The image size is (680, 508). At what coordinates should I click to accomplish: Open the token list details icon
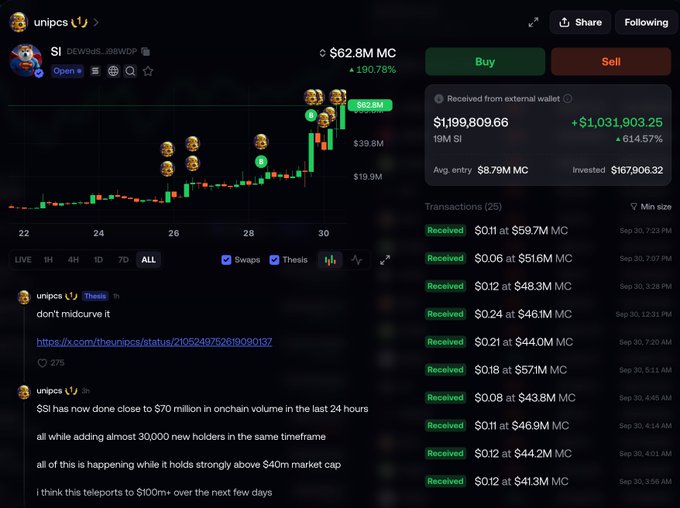click(95, 71)
